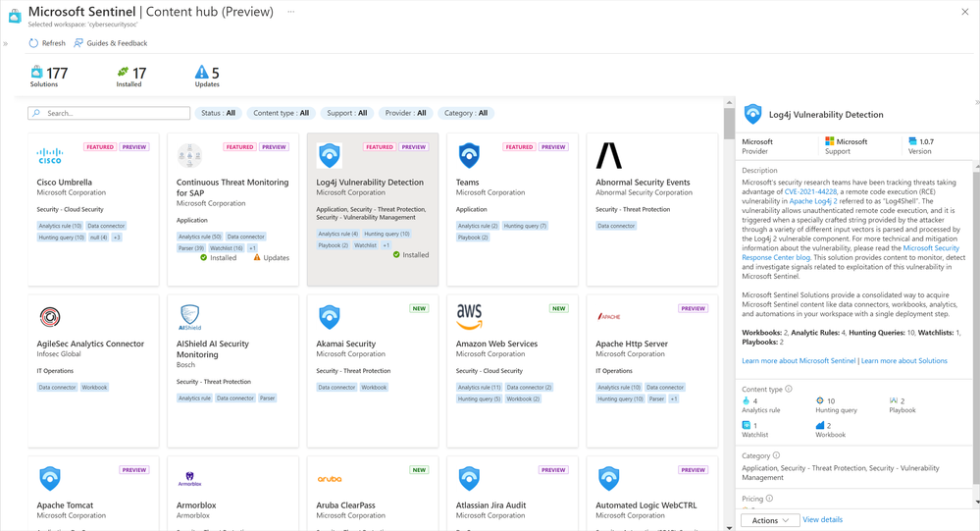Open Learn more about Solutions link
Screen dimensions: 980x531
click(904, 361)
